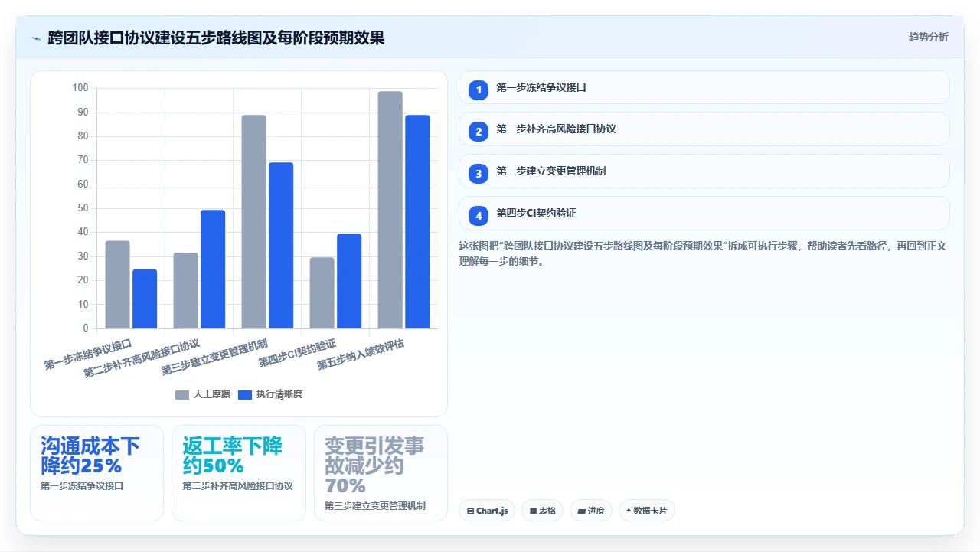Click the caption under 变更引发事故减少约70%

pos(375,505)
